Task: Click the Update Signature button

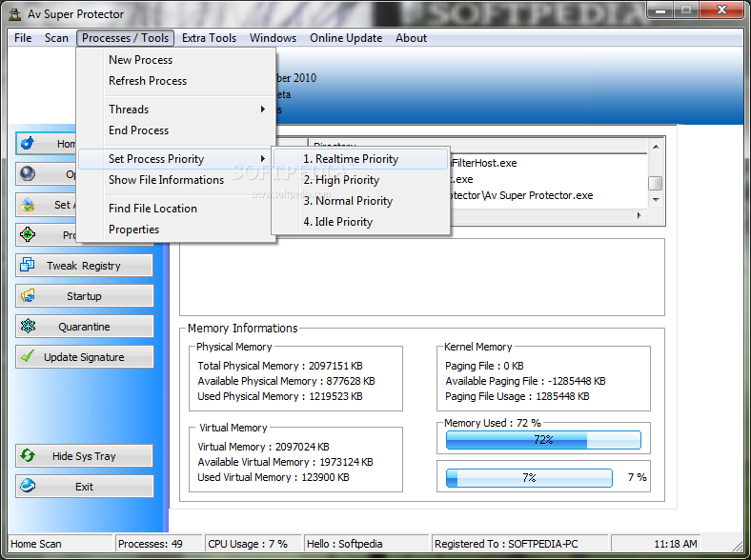Action: pos(84,356)
